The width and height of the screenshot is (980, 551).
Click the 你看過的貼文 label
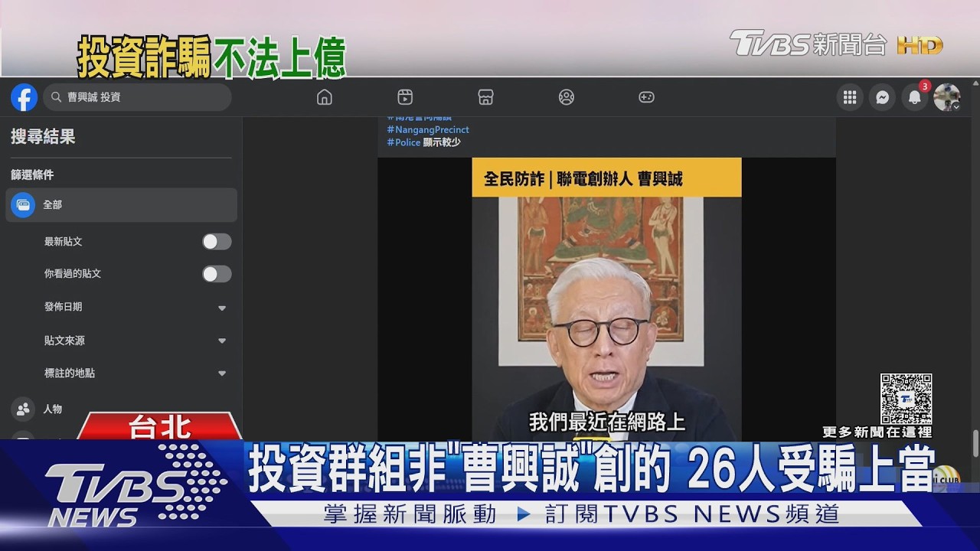coord(73,274)
